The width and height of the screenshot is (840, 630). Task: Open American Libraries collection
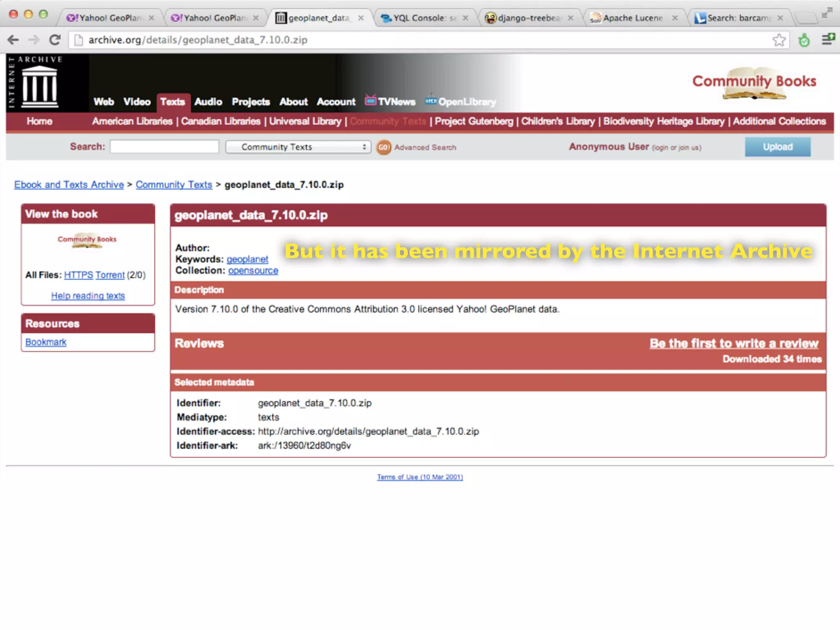132,121
